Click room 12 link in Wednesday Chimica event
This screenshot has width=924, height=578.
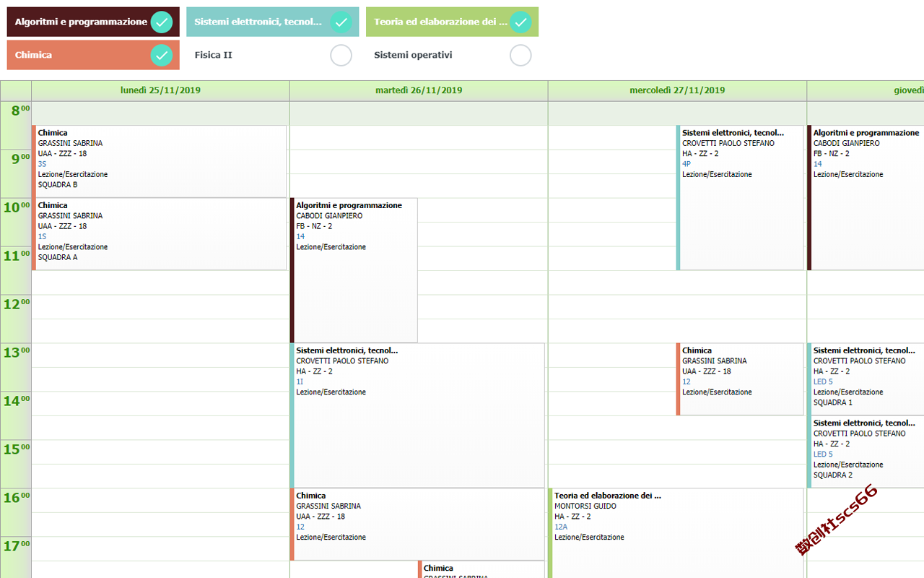[687, 381]
